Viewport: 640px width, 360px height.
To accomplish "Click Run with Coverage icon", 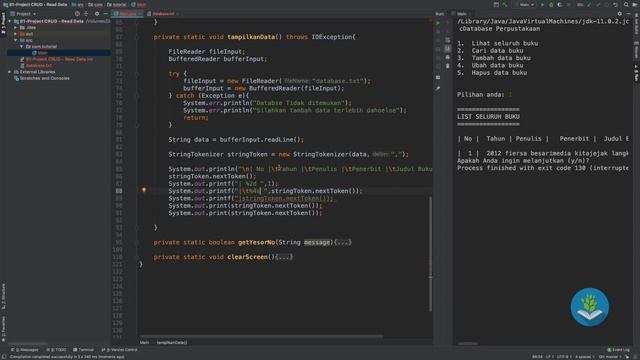I will click(560, 4).
